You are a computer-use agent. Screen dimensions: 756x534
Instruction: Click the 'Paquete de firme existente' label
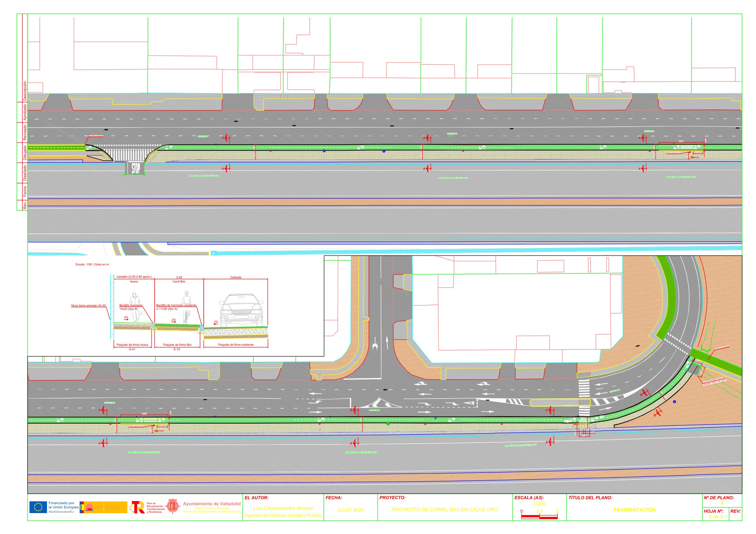coord(236,345)
